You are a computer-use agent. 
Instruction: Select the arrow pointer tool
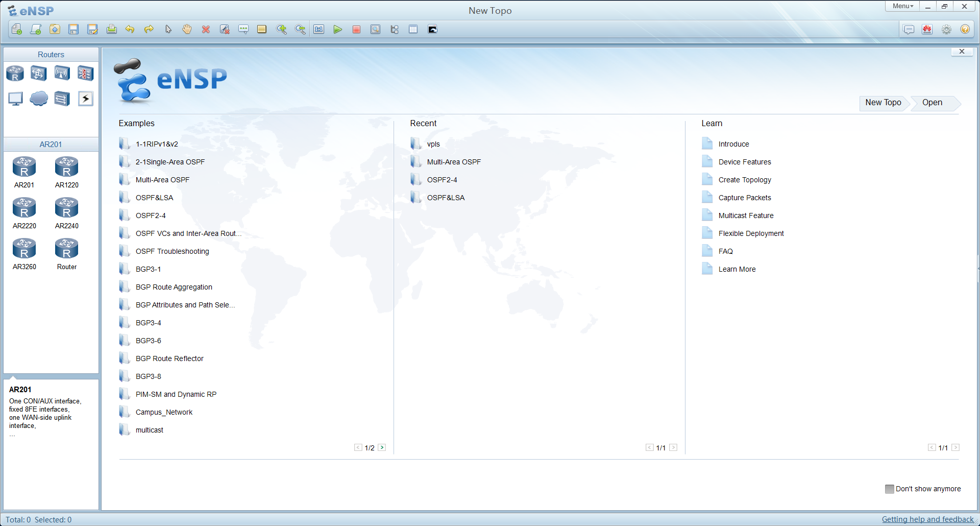tap(168, 29)
